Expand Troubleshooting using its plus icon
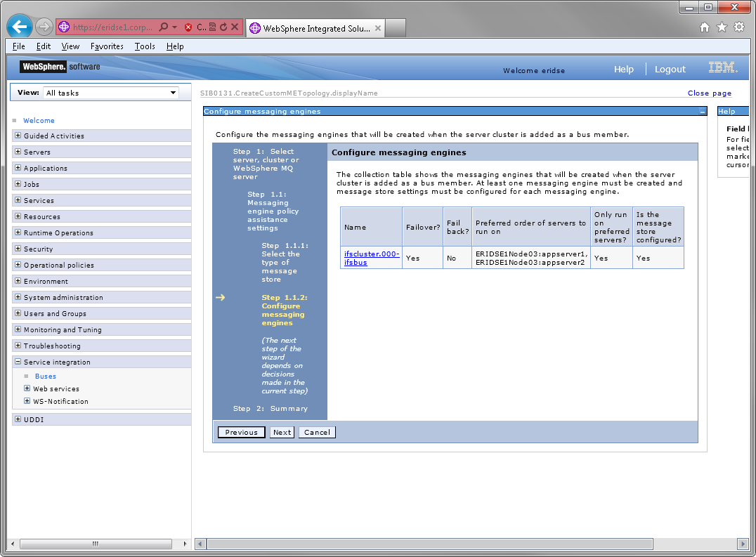 [18, 346]
